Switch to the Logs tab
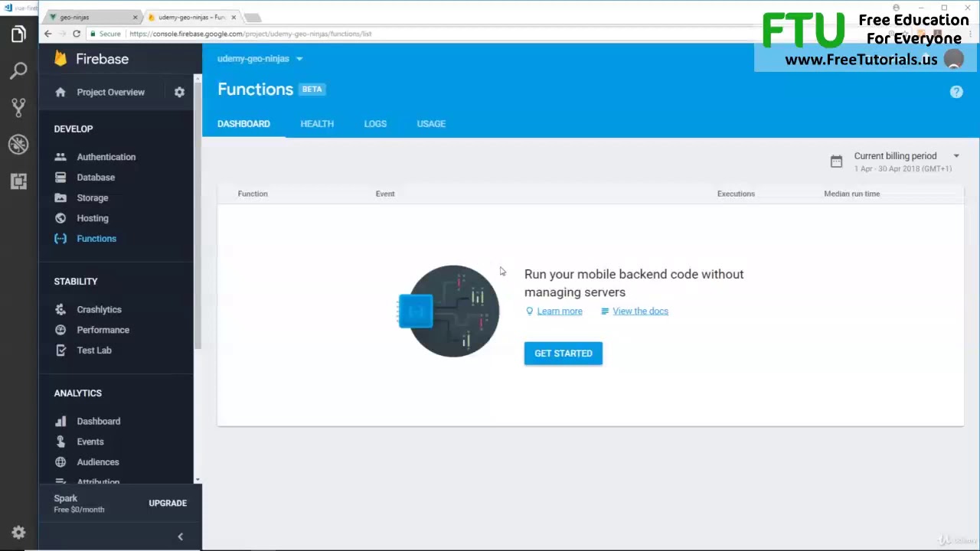This screenshot has width=980, height=551. 375,124
